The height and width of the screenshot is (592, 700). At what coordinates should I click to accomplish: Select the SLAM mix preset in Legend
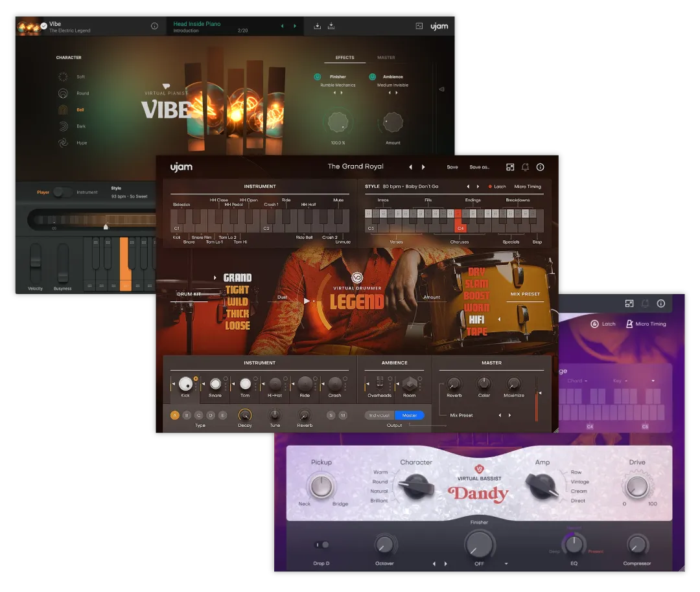[476, 284]
